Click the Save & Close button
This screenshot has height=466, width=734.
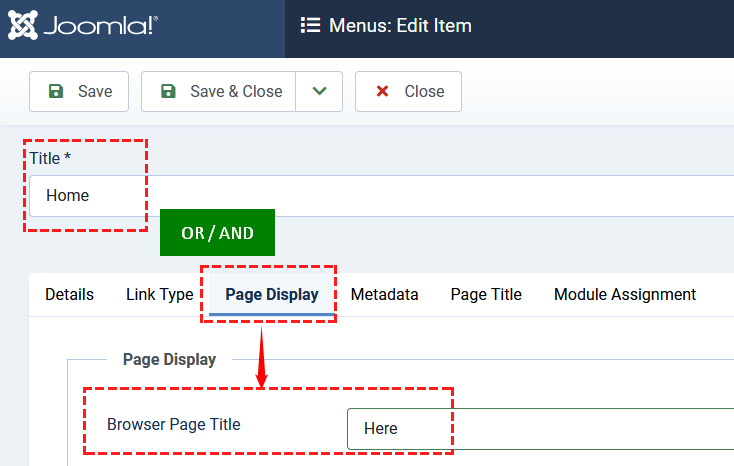click(222, 91)
